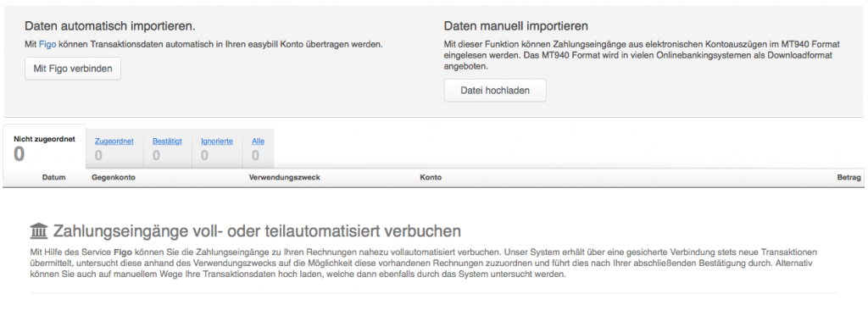Click the 'Mit Figo verbinden' button

click(x=73, y=69)
